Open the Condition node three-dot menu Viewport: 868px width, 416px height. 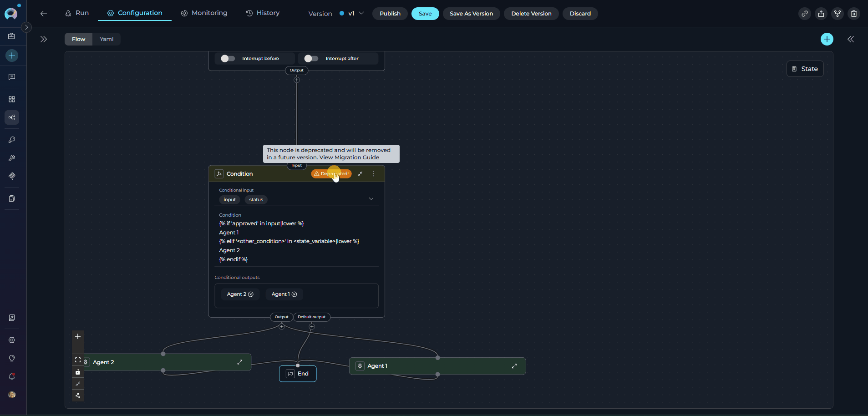(x=373, y=174)
